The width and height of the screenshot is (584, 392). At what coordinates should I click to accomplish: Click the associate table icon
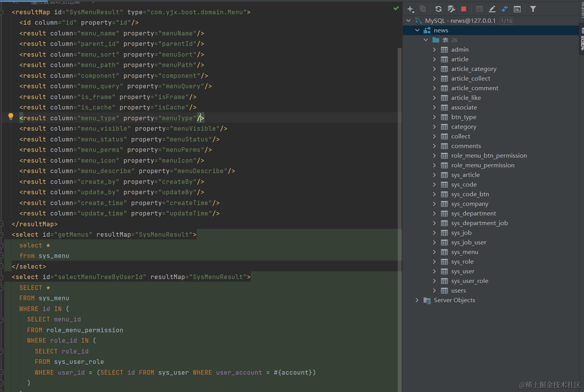coord(444,108)
